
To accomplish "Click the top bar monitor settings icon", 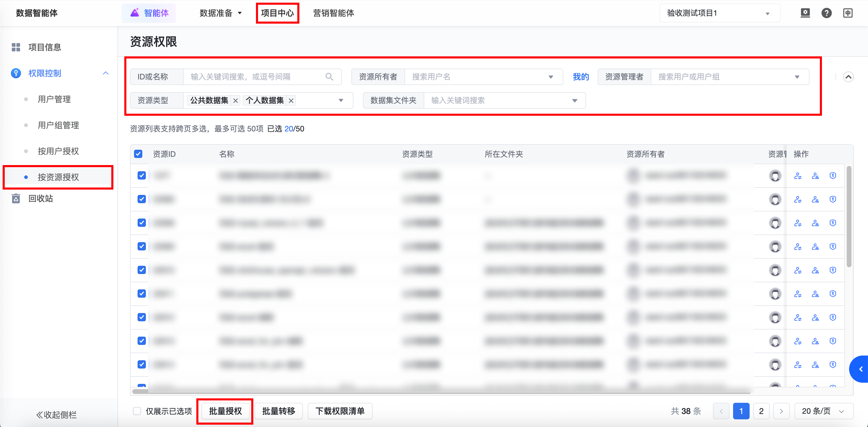I will pos(805,13).
